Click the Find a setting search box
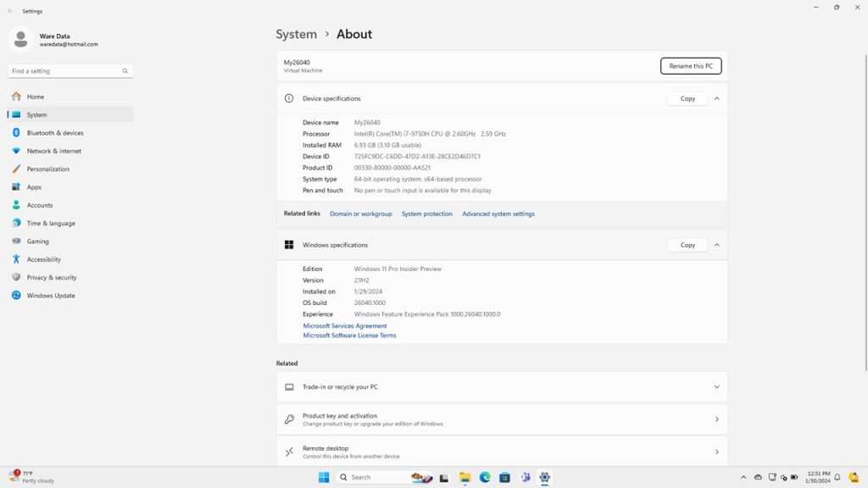Image resolution: width=868 pixels, height=488 pixels. [70, 71]
